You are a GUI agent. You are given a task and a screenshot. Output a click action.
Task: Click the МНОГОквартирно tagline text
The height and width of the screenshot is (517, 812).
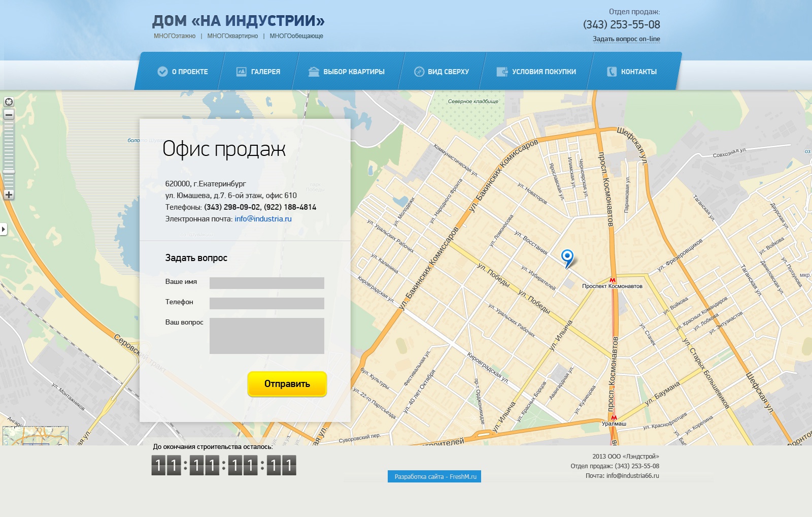[232, 36]
